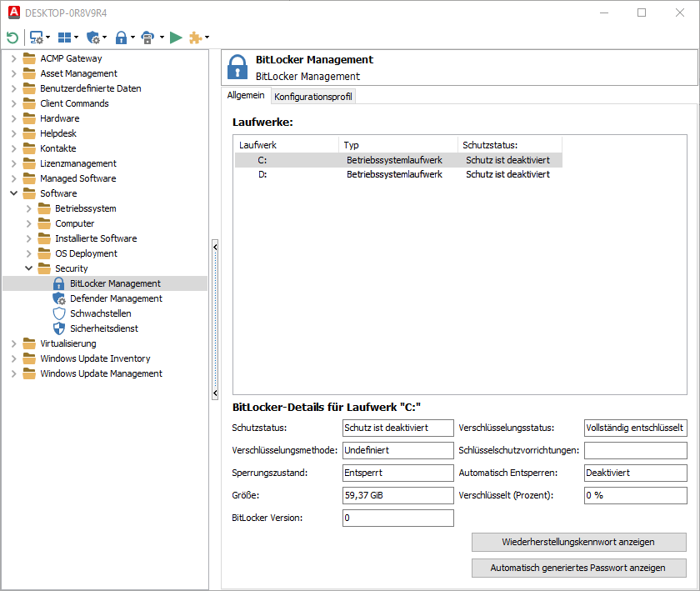This screenshot has width=700, height=591.
Task: Click the padlock toolbar icon
Action: click(x=122, y=38)
